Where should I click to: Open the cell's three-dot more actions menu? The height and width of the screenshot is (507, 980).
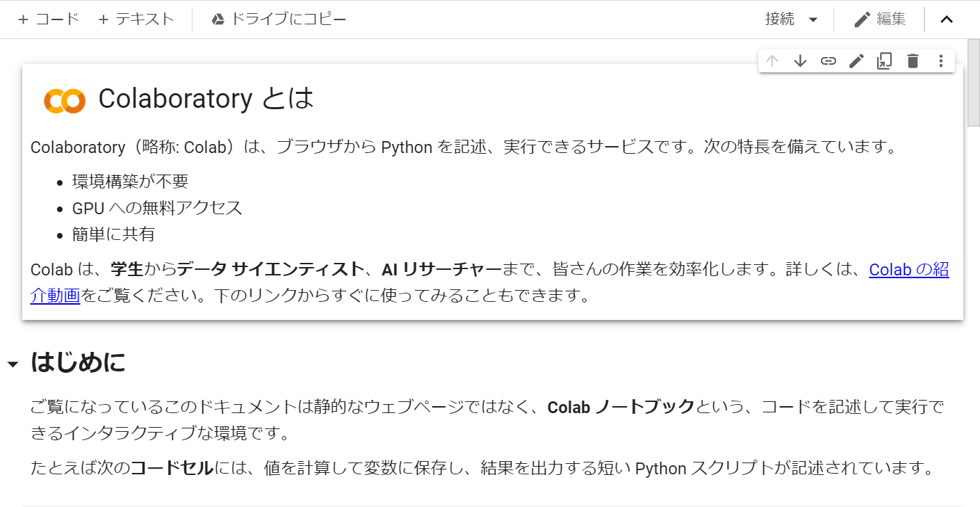coord(940,61)
